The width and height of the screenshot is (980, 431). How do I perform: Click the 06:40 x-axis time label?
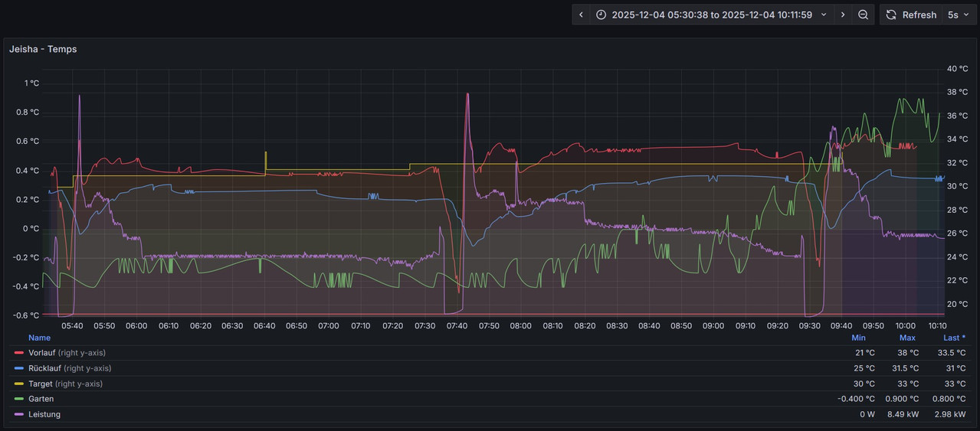(264, 325)
